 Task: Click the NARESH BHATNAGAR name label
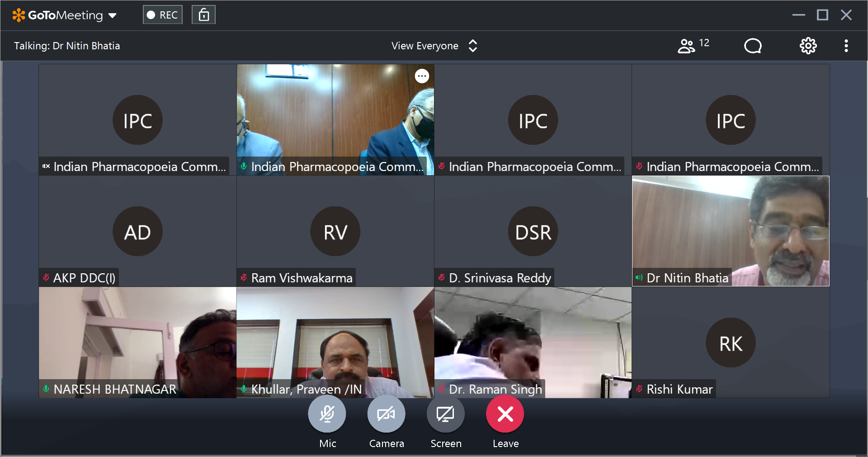click(x=115, y=389)
